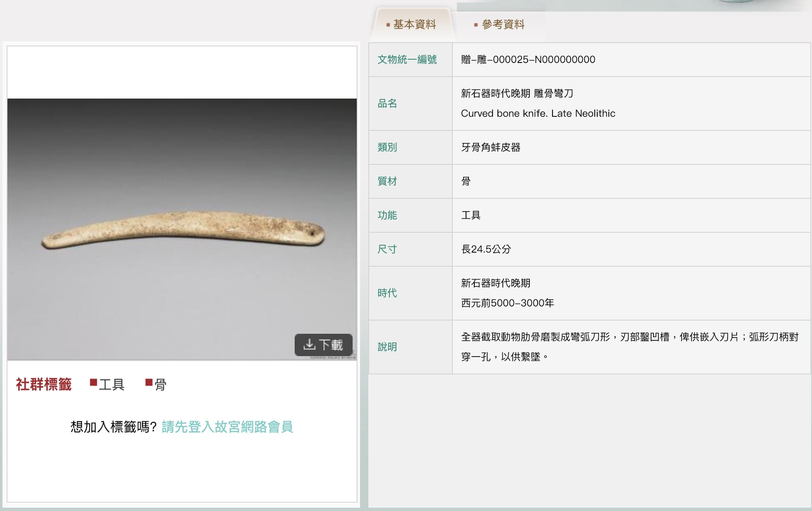Click the red square before the 工具 tag
The height and width of the screenshot is (511, 812).
[94, 382]
